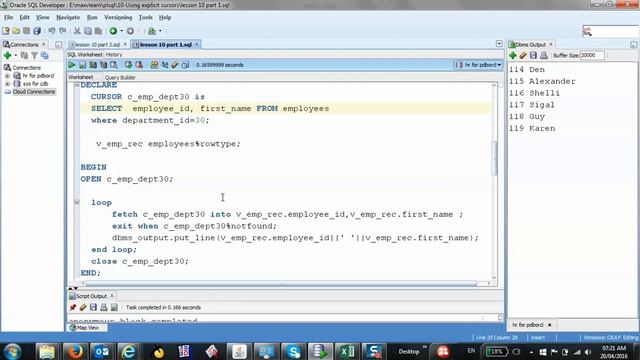Image resolution: width=640 pixels, height=360 pixels.
Task: Click the Clear eraser icon in worksheet toolbar
Action: tap(175, 65)
